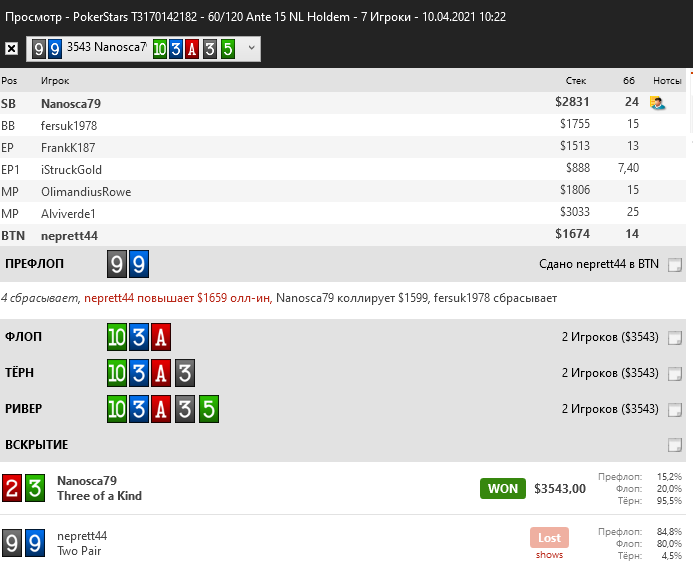Click the black 9 card in ПРЕФЛОП row

pyautogui.click(x=117, y=264)
